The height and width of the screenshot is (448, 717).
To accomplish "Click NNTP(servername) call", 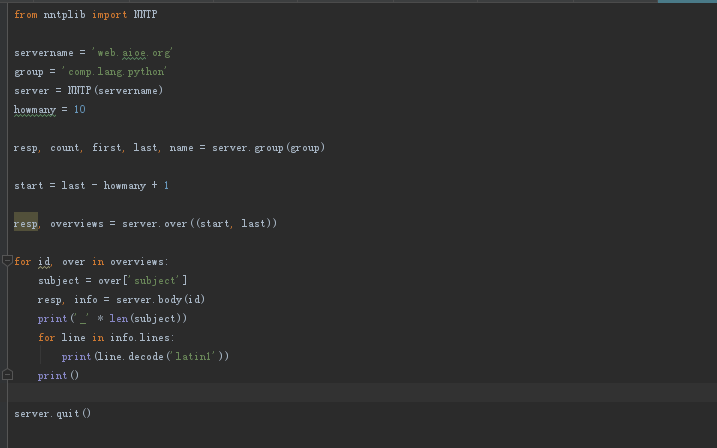I will point(115,91).
